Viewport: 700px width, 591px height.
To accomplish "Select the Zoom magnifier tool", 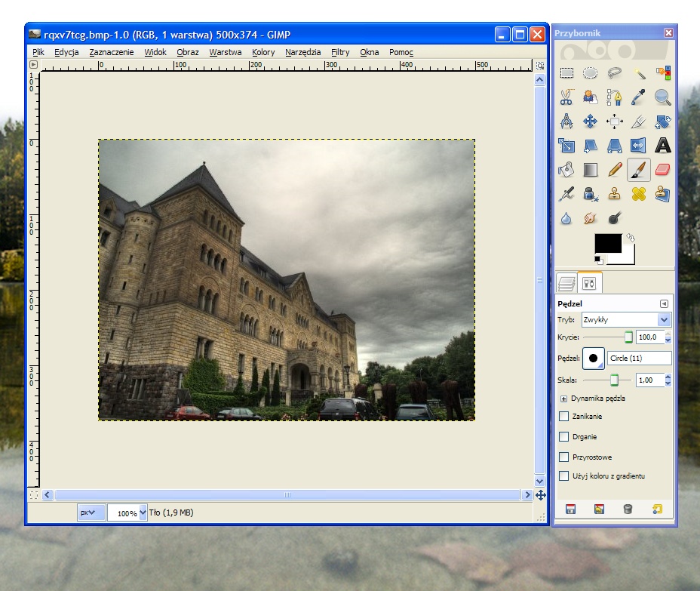I will click(x=662, y=97).
